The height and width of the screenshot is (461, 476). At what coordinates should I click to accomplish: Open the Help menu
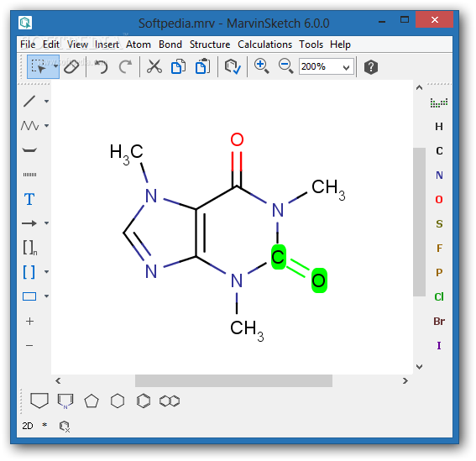(x=340, y=45)
